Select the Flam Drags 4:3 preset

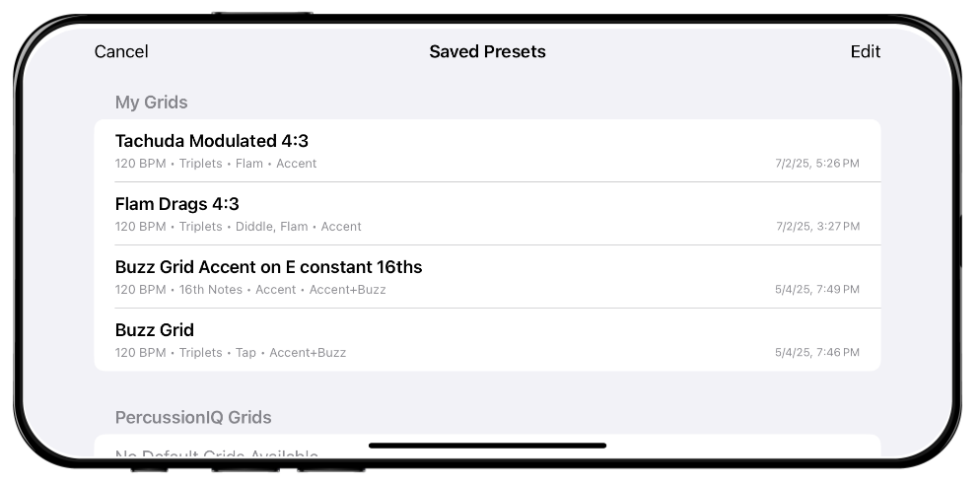[x=177, y=204]
